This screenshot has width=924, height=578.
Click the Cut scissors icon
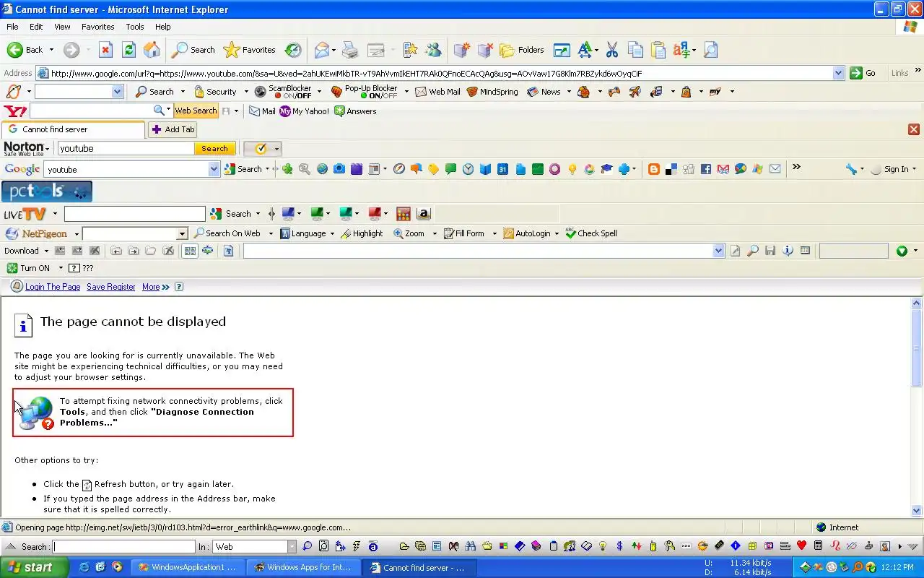(612, 50)
